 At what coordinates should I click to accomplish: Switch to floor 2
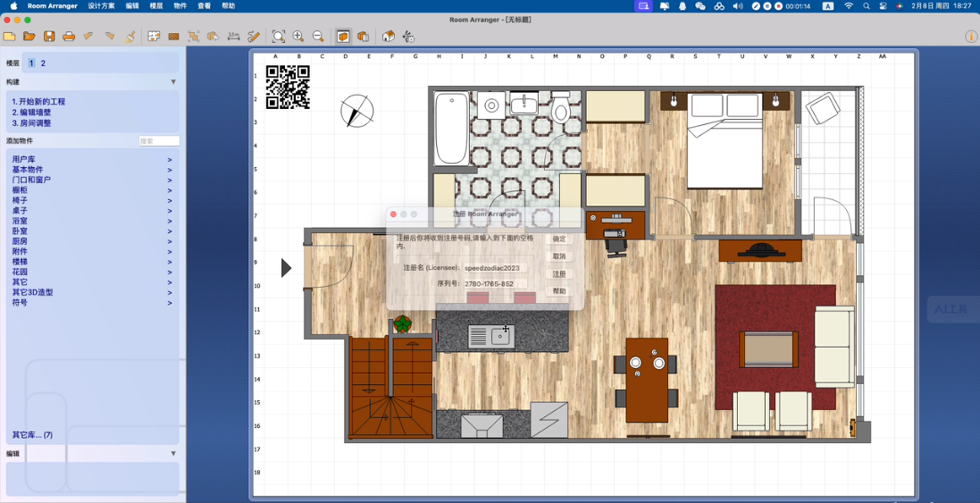[43, 63]
